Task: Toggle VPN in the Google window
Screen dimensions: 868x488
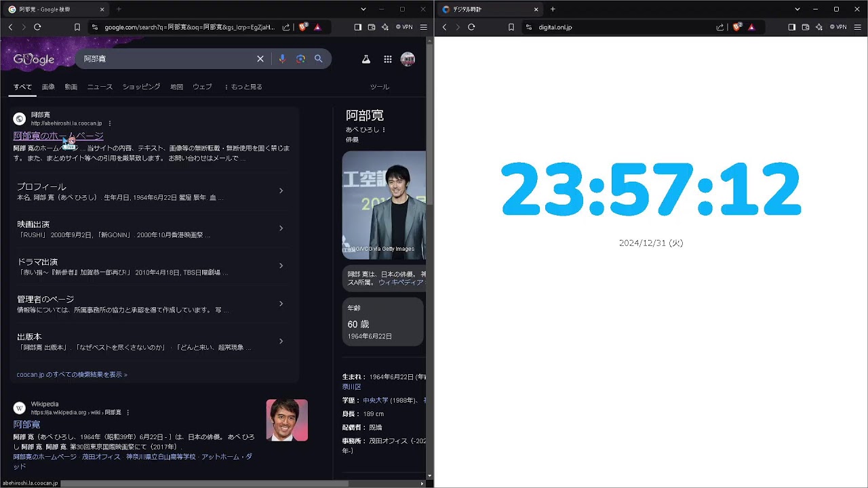Action: 403,27
